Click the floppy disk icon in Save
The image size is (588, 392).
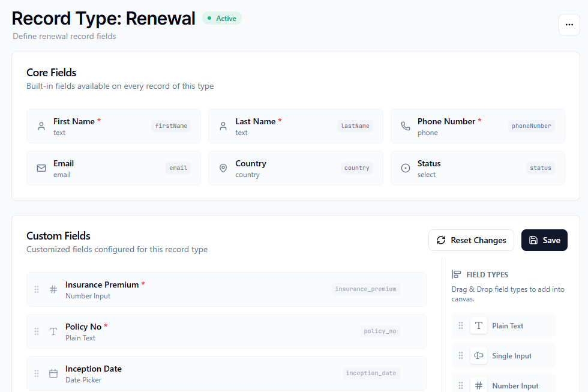click(533, 240)
